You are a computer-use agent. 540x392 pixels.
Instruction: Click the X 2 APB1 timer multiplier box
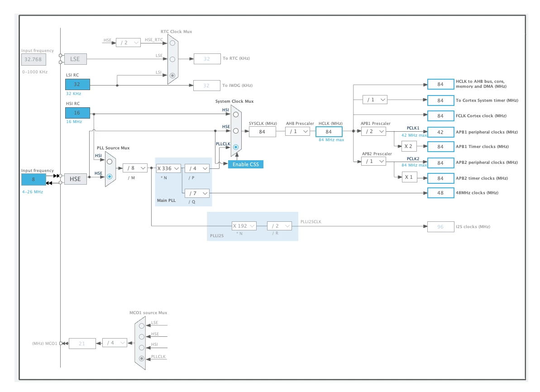point(409,146)
